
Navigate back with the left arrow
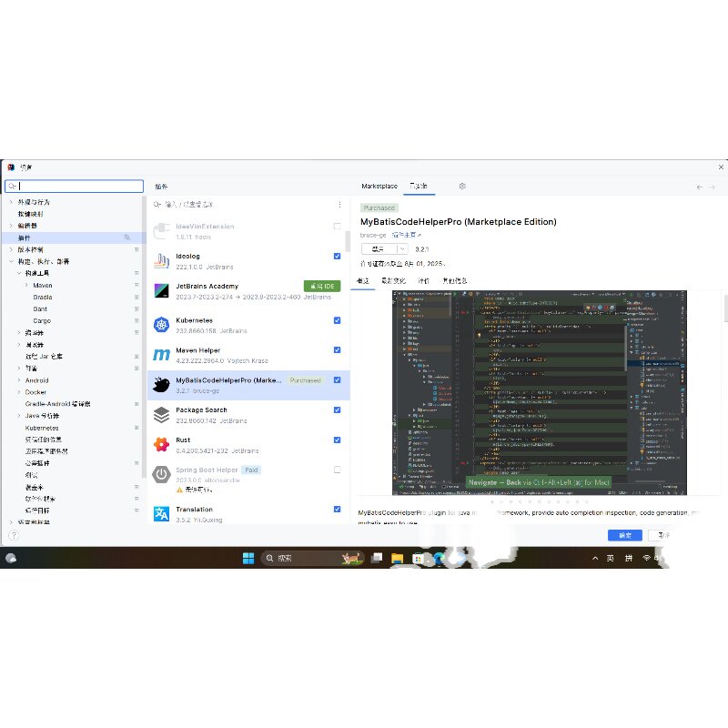point(699,187)
